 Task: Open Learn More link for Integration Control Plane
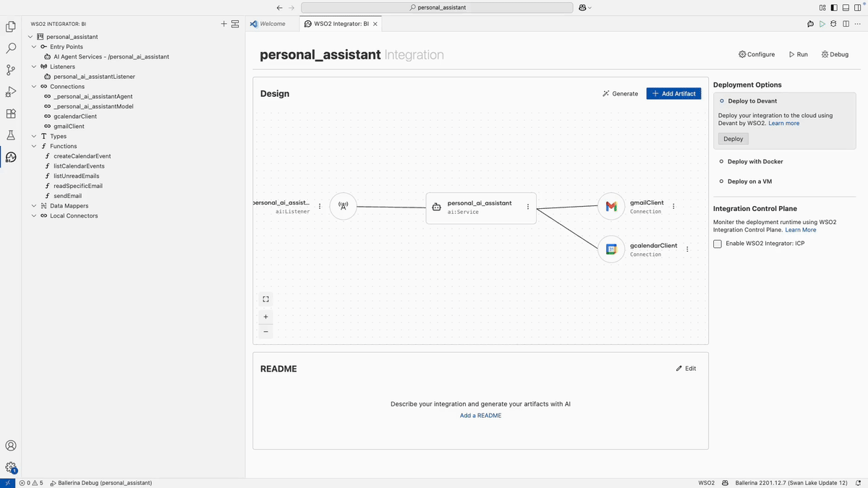(801, 230)
